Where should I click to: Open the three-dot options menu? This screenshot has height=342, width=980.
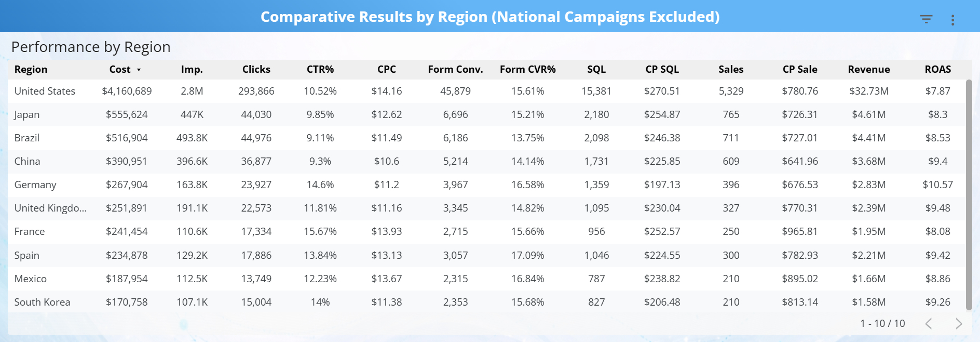click(953, 20)
